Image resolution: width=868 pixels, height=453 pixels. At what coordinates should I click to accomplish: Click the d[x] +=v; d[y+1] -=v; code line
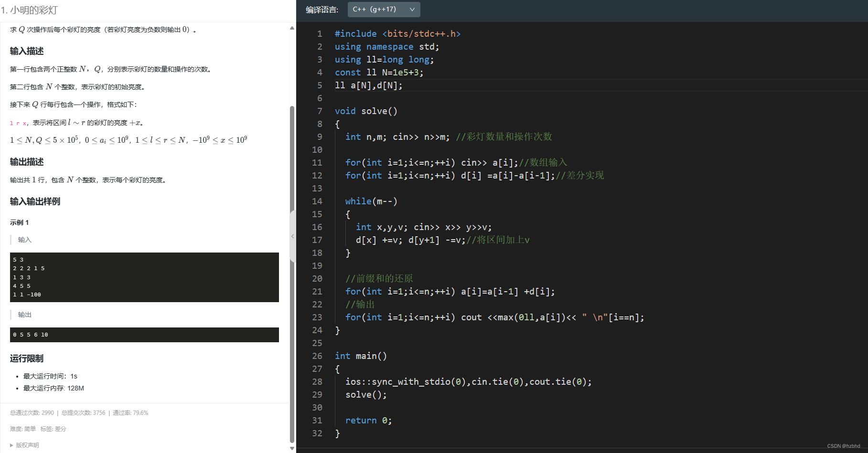coord(442,240)
